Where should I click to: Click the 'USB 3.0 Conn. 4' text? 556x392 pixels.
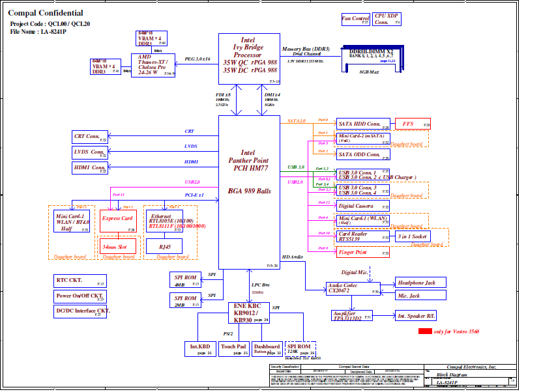[x=357, y=193]
